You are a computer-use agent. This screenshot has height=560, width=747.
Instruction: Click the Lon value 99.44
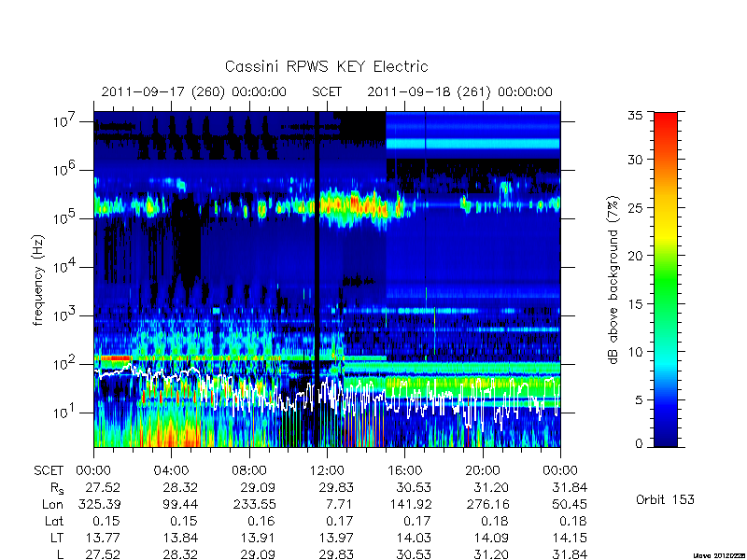(x=180, y=504)
